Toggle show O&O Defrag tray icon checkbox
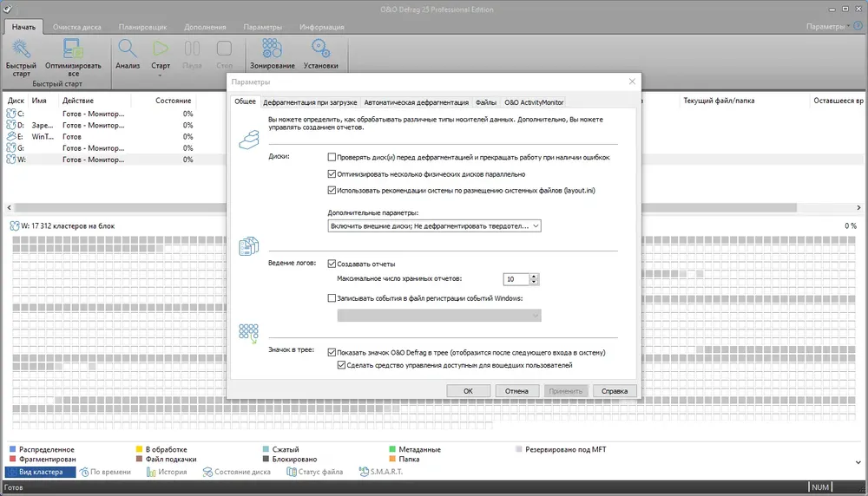868x496 pixels. pyautogui.click(x=332, y=352)
